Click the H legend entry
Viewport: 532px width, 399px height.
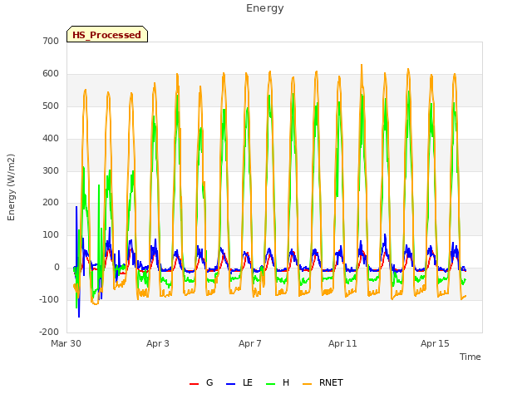pos(278,382)
